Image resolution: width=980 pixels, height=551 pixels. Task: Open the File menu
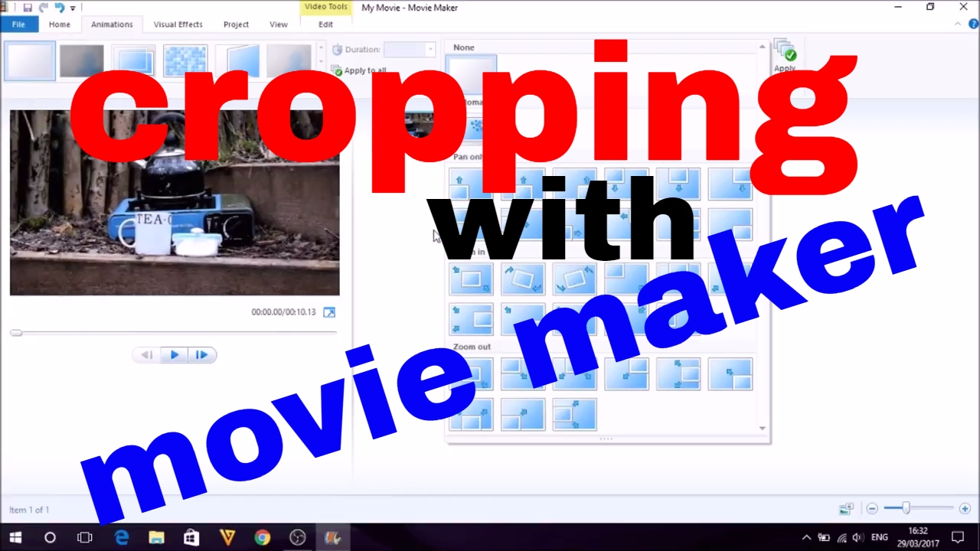point(18,24)
